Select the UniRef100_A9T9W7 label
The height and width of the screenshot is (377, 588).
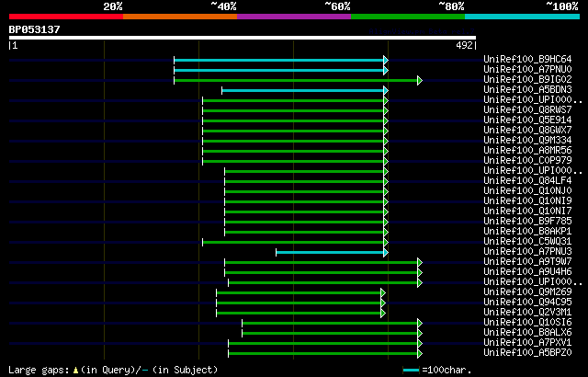tap(527, 262)
